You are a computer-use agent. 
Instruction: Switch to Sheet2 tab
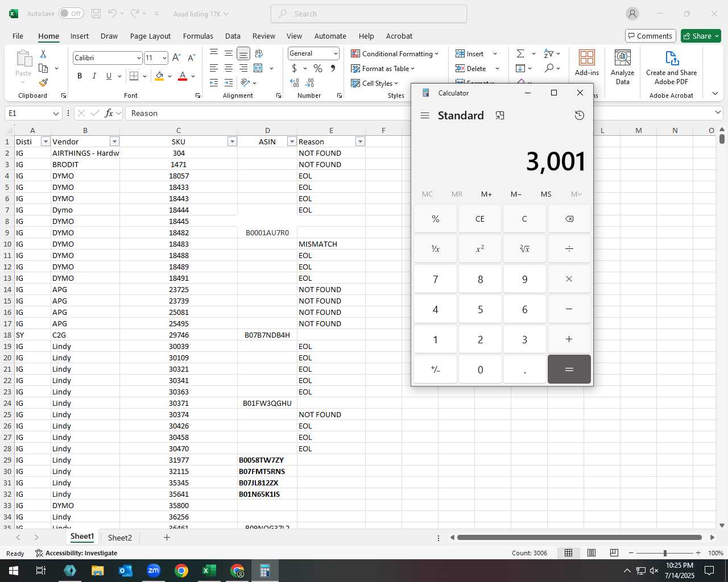pyautogui.click(x=120, y=538)
